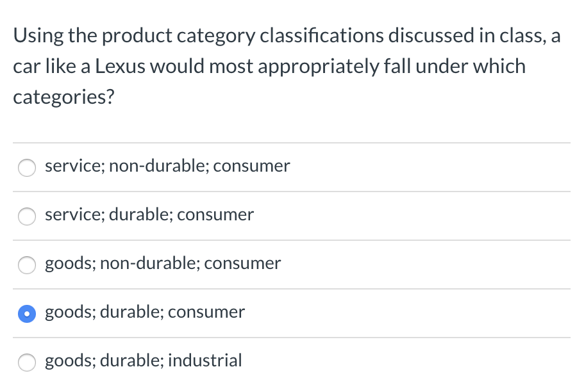Click the selected "goods; durable; consumer" label
This screenshot has width=577, height=392.
(x=144, y=312)
